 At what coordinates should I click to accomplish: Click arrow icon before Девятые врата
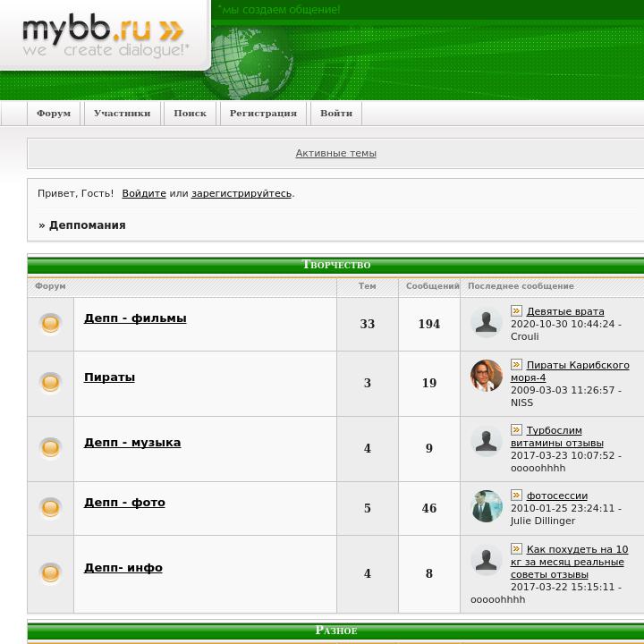[516, 311]
